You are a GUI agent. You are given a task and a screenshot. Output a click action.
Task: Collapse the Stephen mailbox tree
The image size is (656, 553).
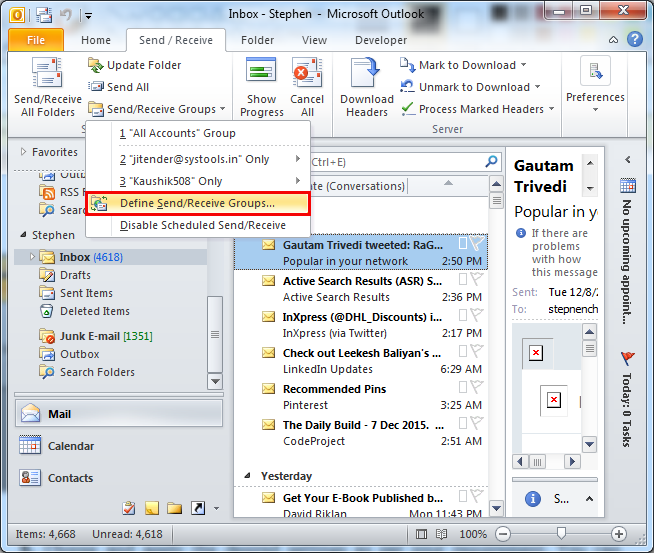[x=23, y=235]
